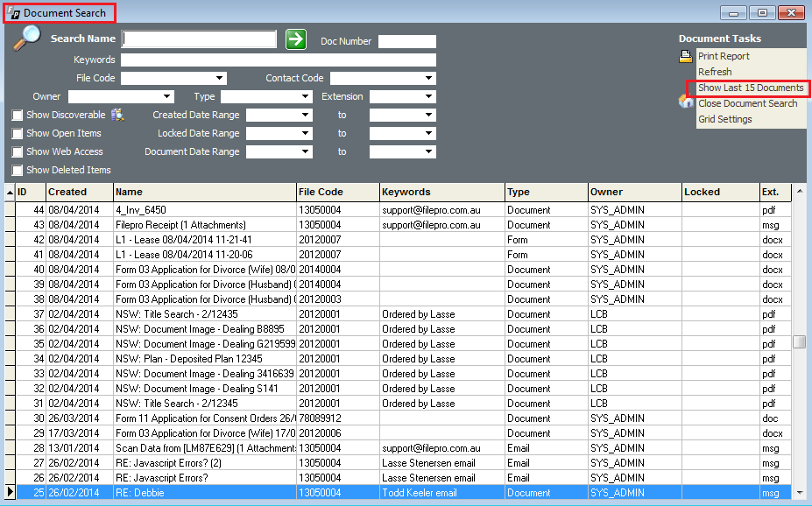The width and height of the screenshot is (812, 506).
Task: Click Todd Keeler email keyword cell
Action: pos(442,493)
